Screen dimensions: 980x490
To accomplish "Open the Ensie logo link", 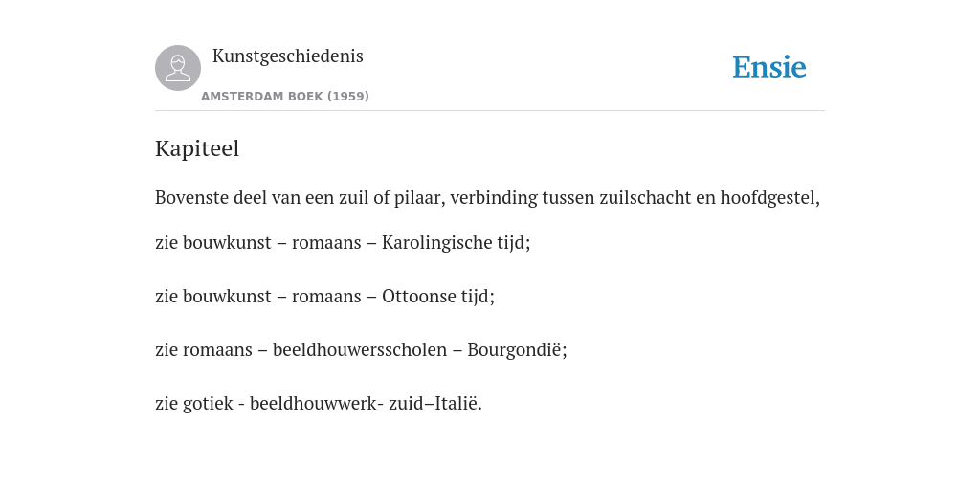I will point(769,68).
